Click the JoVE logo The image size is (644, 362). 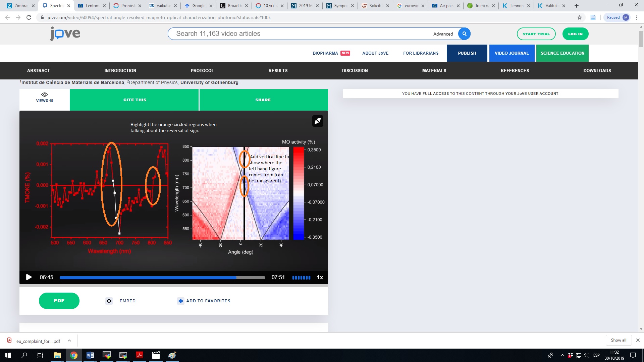(x=65, y=34)
